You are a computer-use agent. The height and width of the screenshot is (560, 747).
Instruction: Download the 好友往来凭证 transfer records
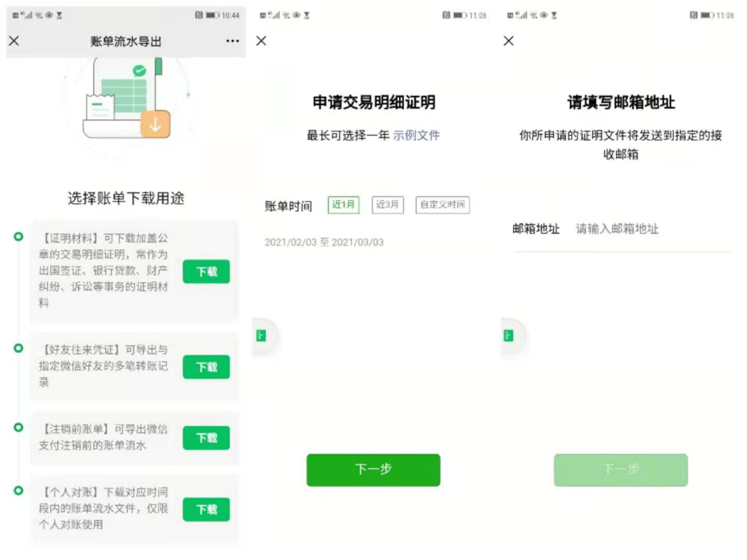click(206, 367)
